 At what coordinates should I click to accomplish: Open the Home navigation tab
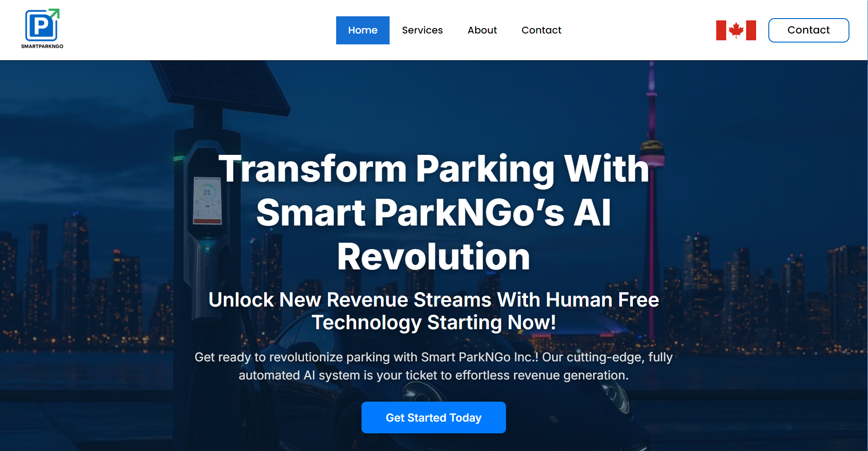point(363,30)
